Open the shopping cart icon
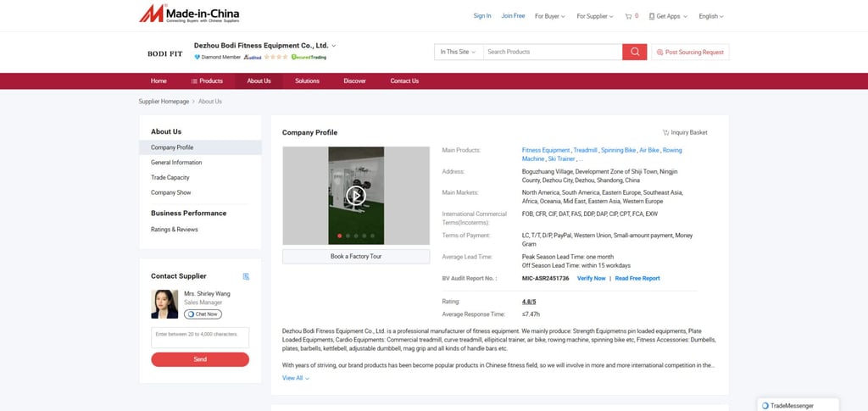 (628, 17)
